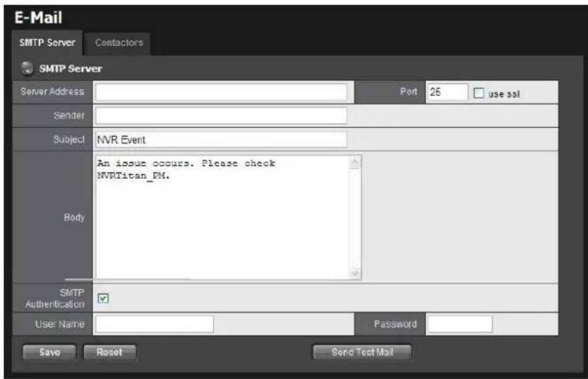This screenshot has width=588, height=379.
Task: Switch to the Contactors tab
Action: 119,43
